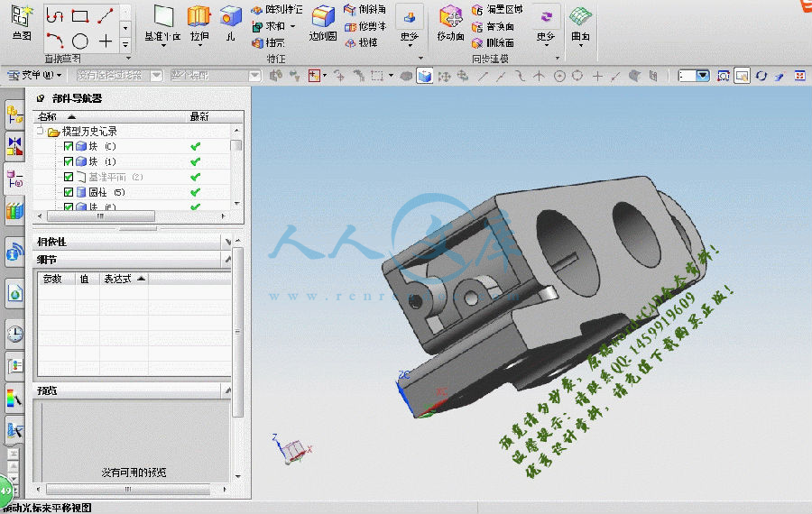812x514 pixels.
Task: Click the view triad in graphics area
Action: [291, 449]
